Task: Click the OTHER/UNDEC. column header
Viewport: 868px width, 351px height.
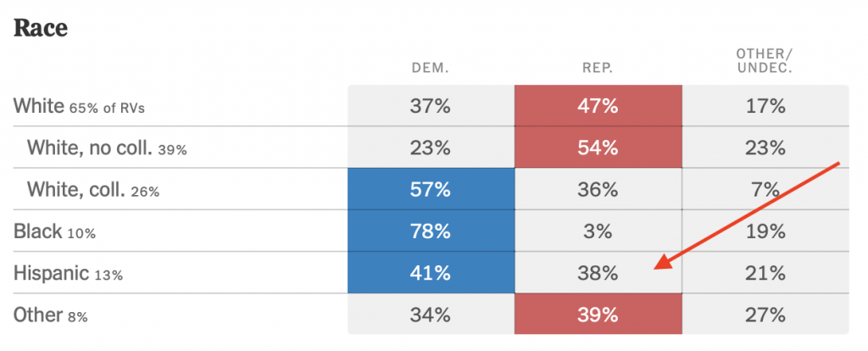Action: pyautogui.click(x=765, y=62)
